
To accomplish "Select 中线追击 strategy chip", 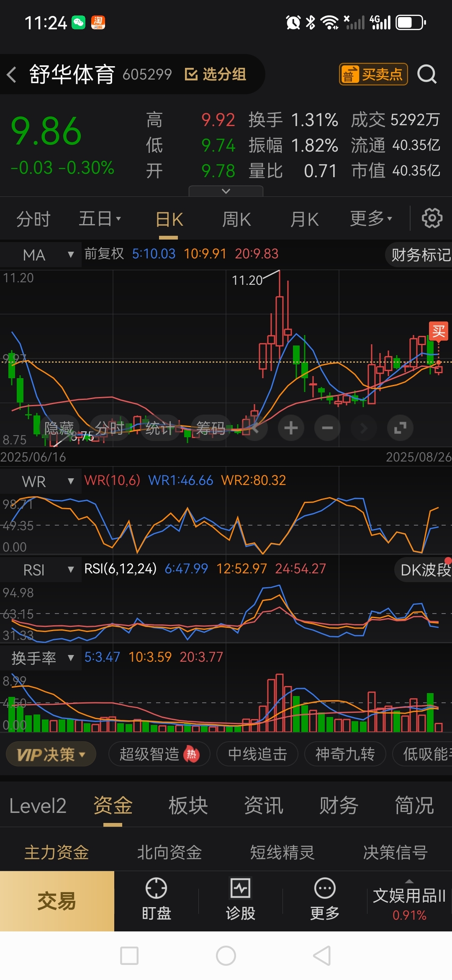I will 257,754.
